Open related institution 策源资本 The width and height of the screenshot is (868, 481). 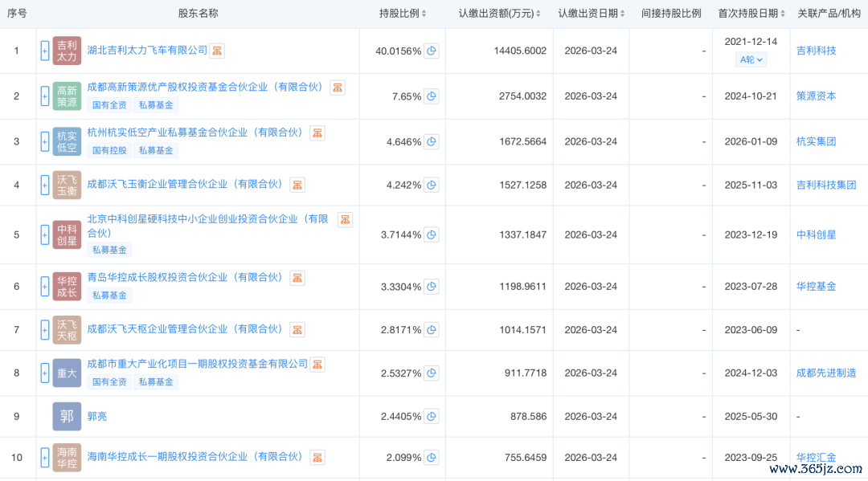pos(816,96)
